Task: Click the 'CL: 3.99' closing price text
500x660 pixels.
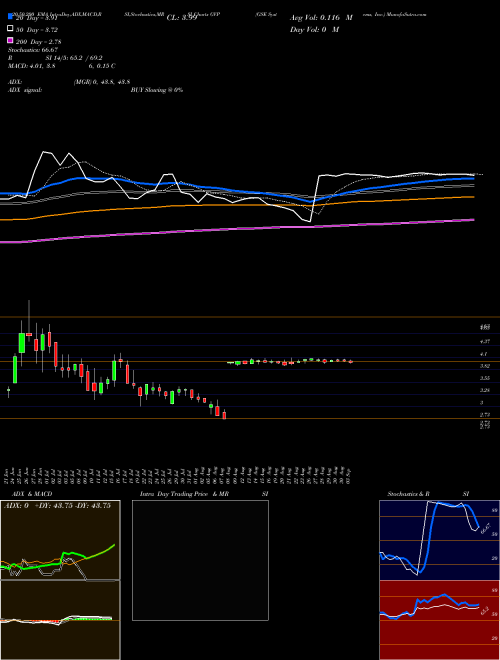Action: click(x=182, y=18)
